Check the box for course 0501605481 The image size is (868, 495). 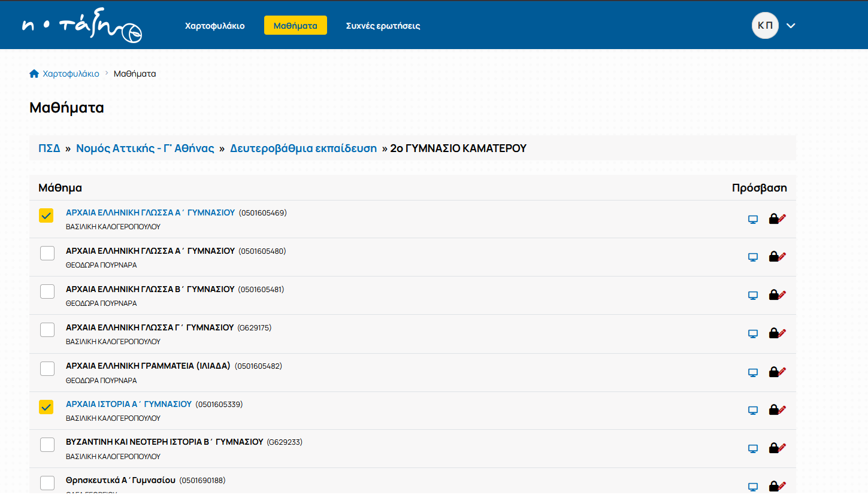[x=47, y=291]
